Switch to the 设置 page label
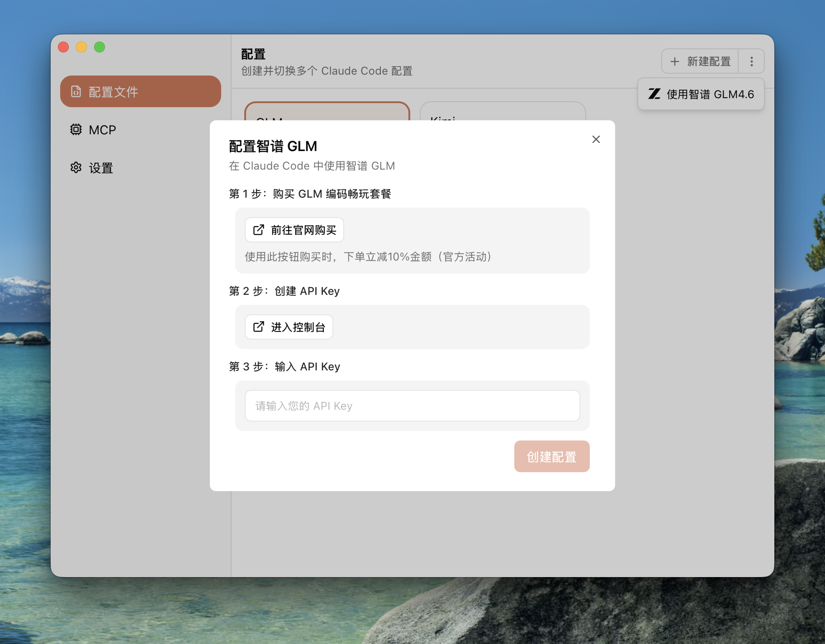Image resolution: width=825 pixels, height=644 pixels. click(101, 168)
